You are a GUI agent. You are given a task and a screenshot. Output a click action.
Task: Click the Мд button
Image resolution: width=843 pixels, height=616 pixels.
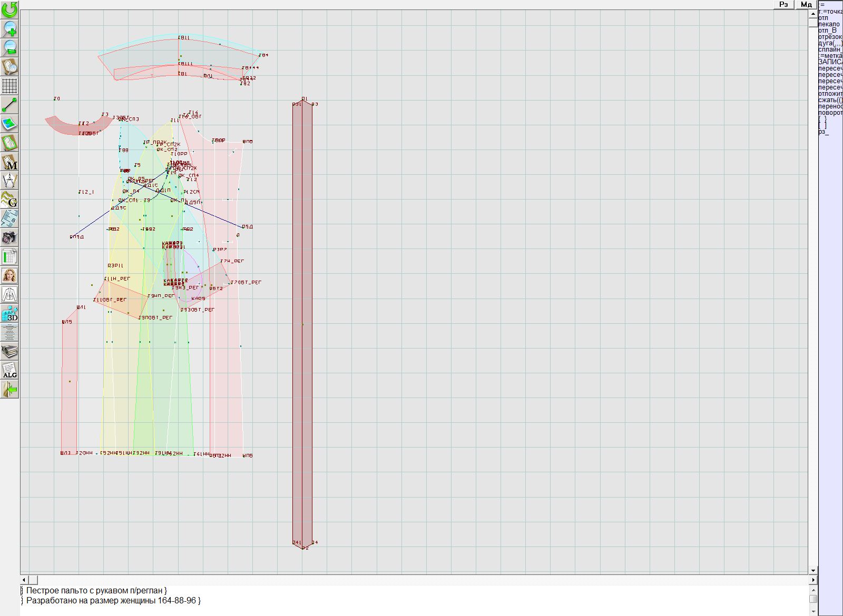point(806,5)
